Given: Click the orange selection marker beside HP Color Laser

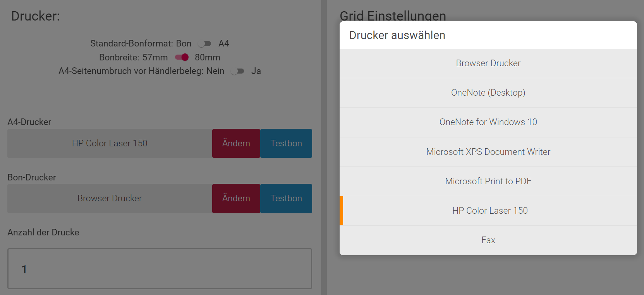Looking at the screenshot, I should point(342,211).
